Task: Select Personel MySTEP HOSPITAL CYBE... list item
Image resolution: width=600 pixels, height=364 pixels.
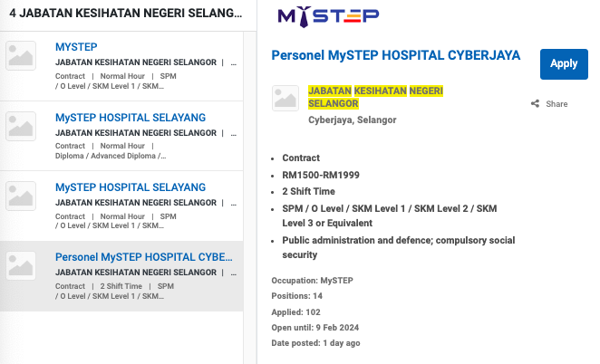Action: click(x=143, y=257)
